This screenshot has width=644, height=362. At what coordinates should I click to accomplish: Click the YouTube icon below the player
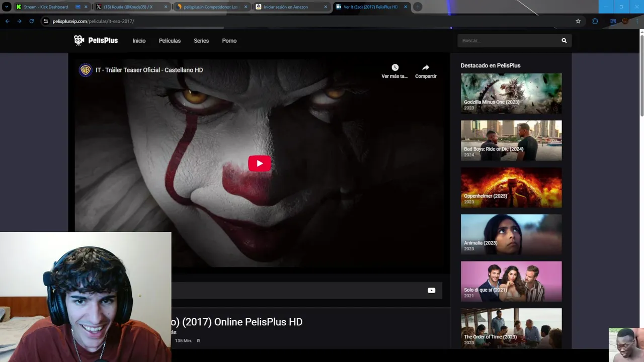click(x=431, y=290)
